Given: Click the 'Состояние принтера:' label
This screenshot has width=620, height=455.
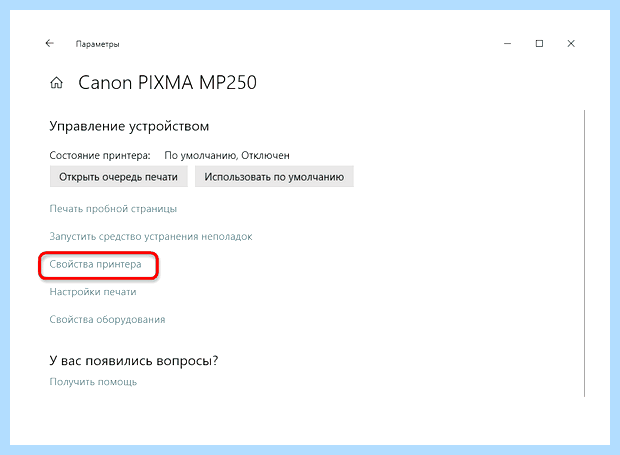Looking at the screenshot, I should click(100, 155).
